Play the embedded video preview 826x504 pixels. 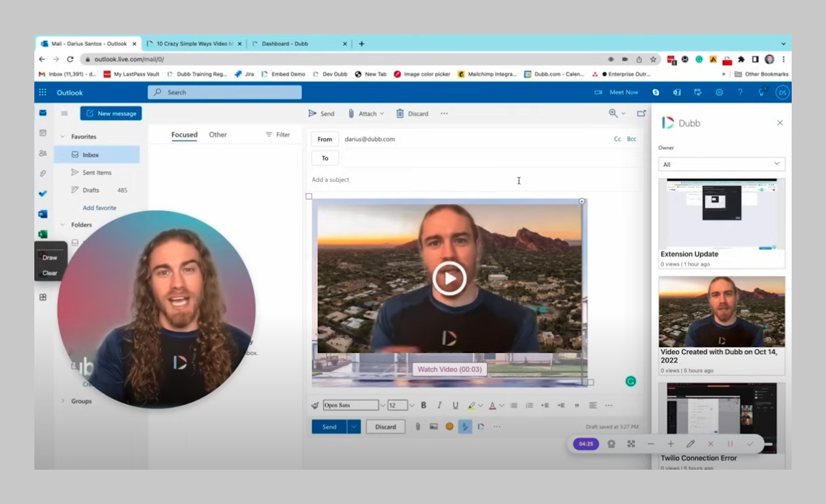(x=449, y=278)
